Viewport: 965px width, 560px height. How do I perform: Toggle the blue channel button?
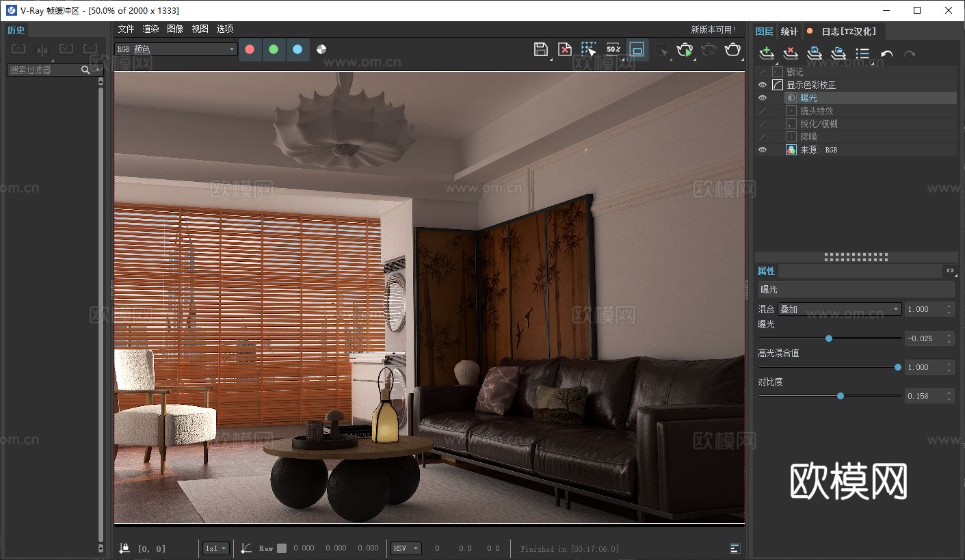coord(298,49)
